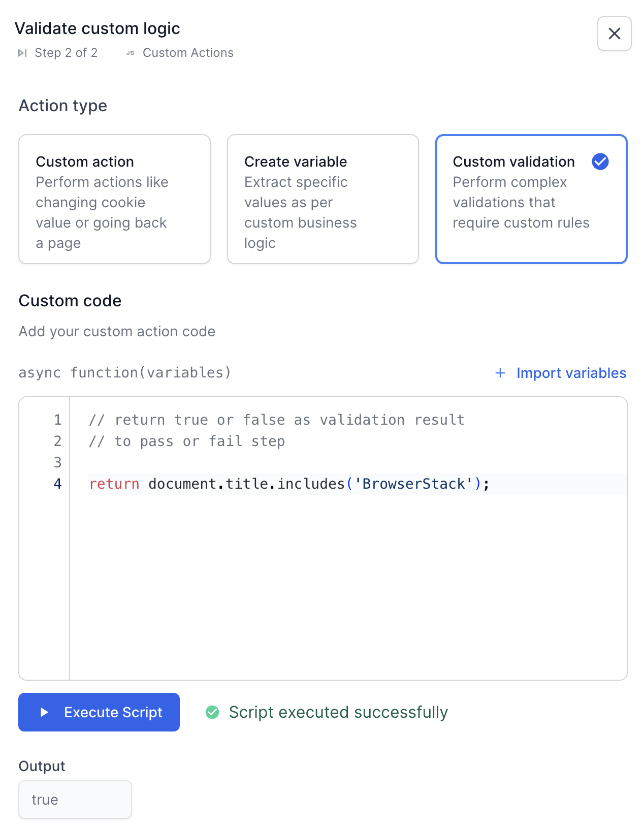Run the code with Execute Script
This screenshot has width=644, height=827.
click(99, 712)
